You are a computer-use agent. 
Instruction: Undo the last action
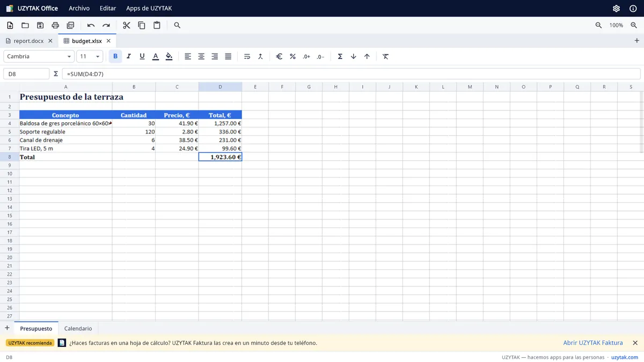point(91,25)
